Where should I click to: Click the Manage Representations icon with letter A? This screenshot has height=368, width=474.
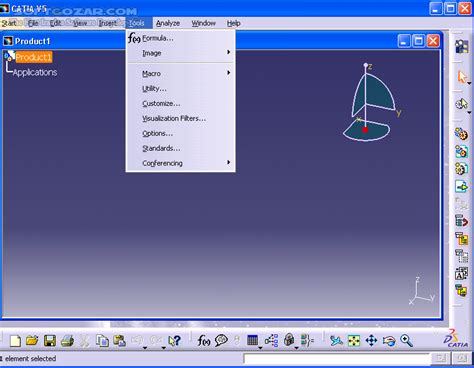click(462, 274)
